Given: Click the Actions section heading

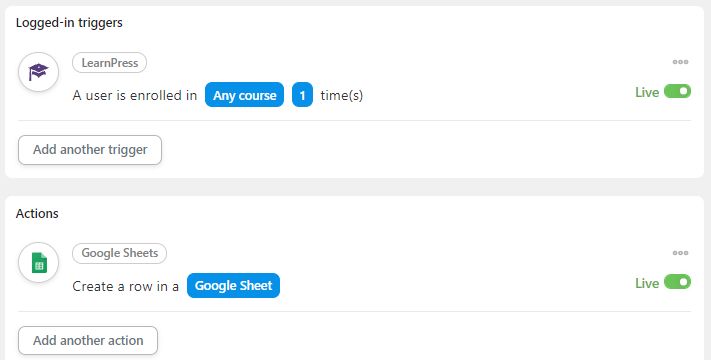Looking at the screenshot, I should tap(37, 214).
